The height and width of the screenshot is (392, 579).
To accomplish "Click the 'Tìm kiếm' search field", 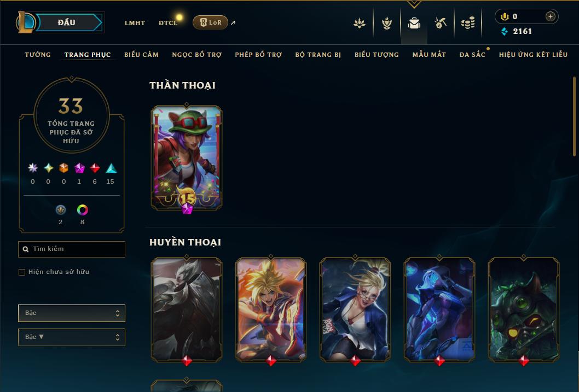I will click(x=72, y=249).
